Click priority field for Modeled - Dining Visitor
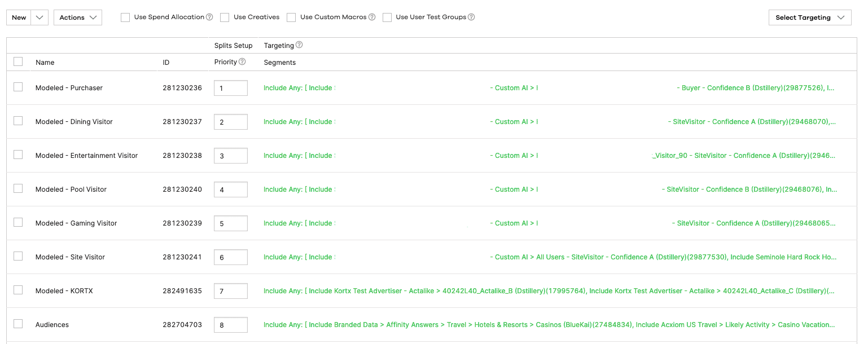Viewport: 868px width, 344px height. tap(231, 122)
